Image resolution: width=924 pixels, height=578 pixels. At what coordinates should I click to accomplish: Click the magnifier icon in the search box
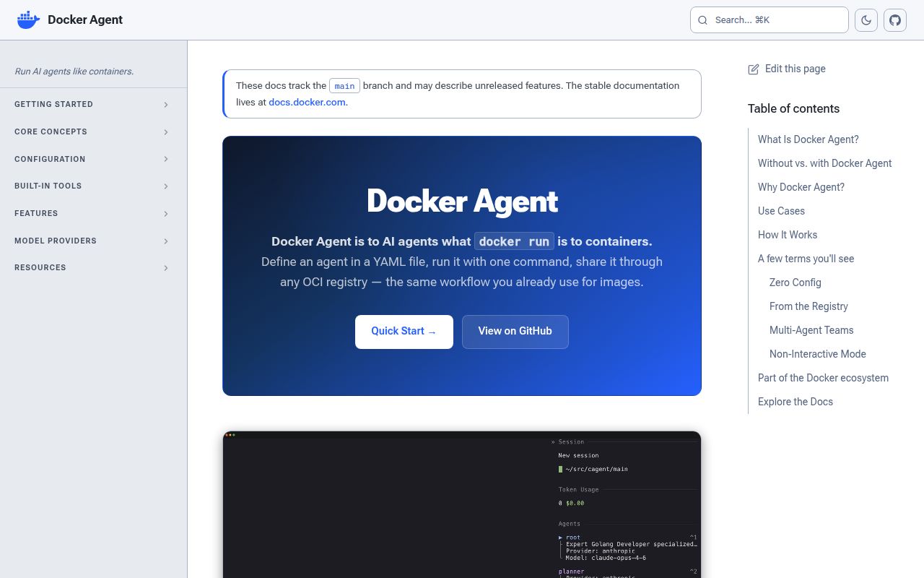pyautogui.click(x=702, y=20)
